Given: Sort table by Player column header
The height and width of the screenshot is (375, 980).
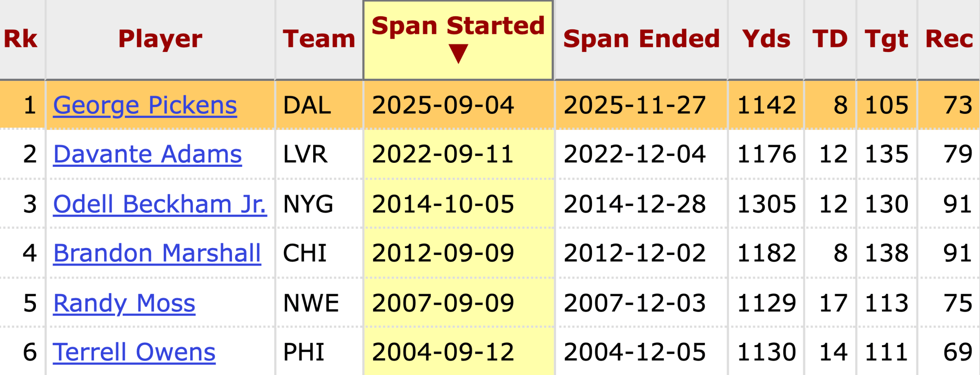Looking at the screenshot, I should [160, 39].
